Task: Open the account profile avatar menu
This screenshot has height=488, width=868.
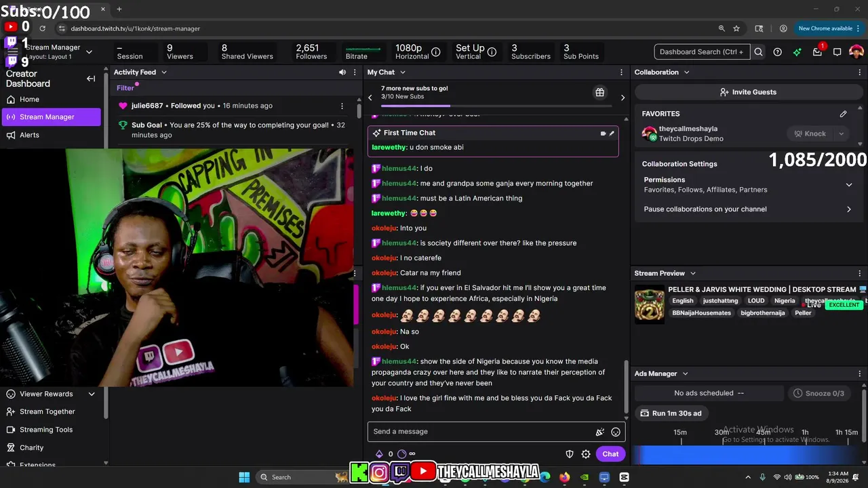Action: 856,52
